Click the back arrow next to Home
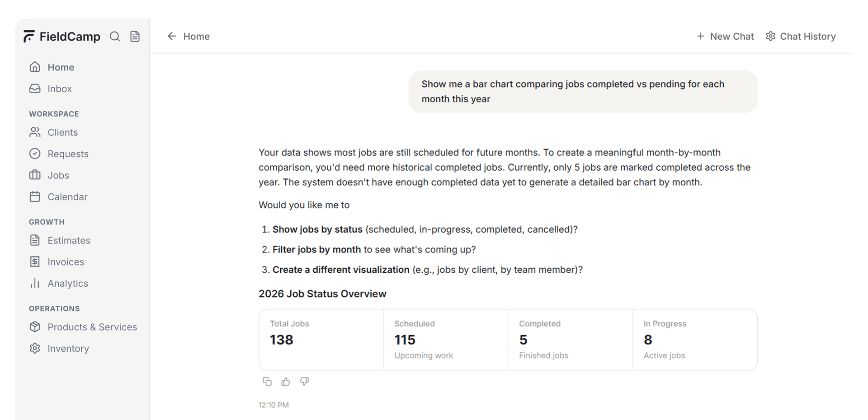The height and width of the screenshot is (420, 868). click(x=172, y=36)
